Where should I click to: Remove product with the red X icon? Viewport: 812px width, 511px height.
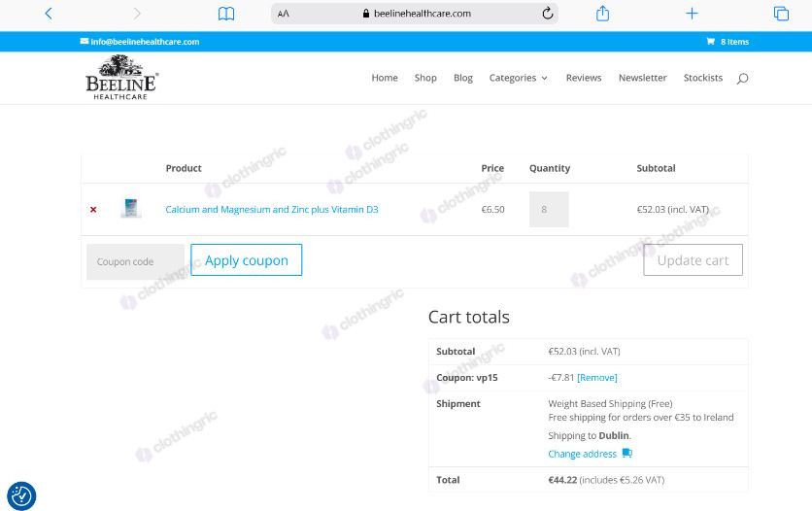coord(93,210)
